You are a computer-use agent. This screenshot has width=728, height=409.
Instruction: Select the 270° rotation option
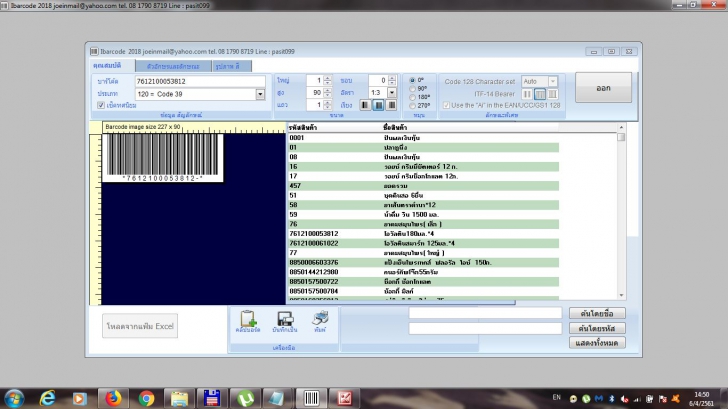pyautogui.click(x=413, y=105)
